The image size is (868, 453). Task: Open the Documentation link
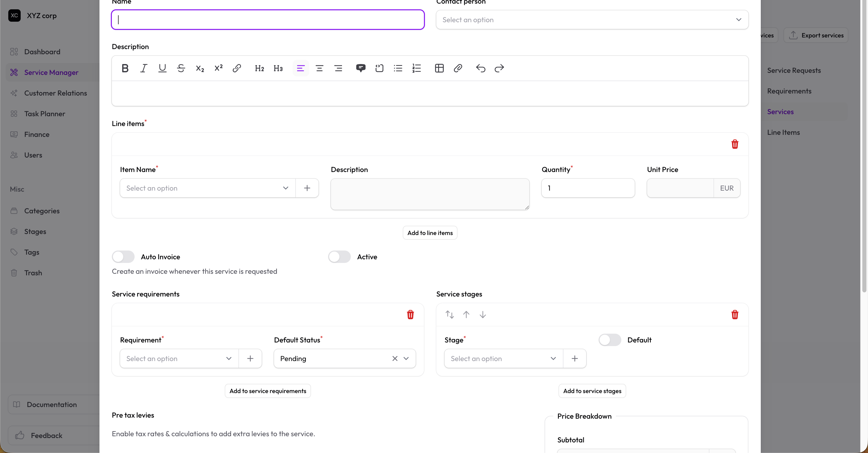[x=53, y=404]
